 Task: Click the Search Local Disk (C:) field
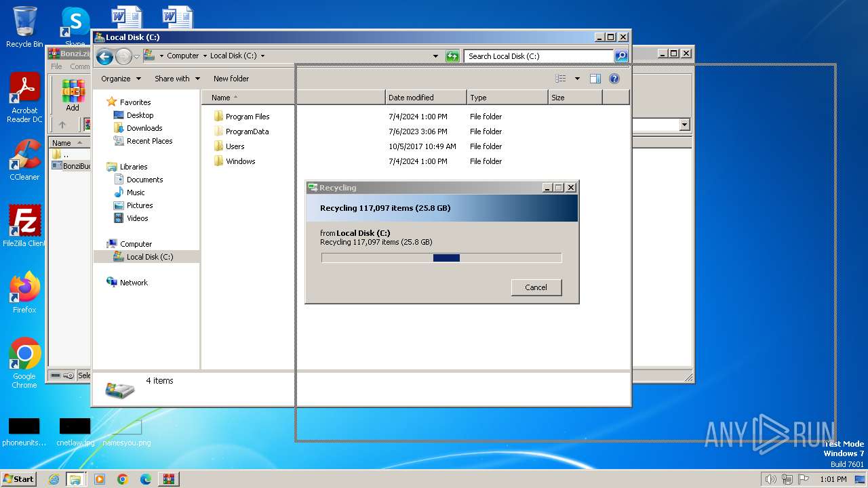point(539,56)
